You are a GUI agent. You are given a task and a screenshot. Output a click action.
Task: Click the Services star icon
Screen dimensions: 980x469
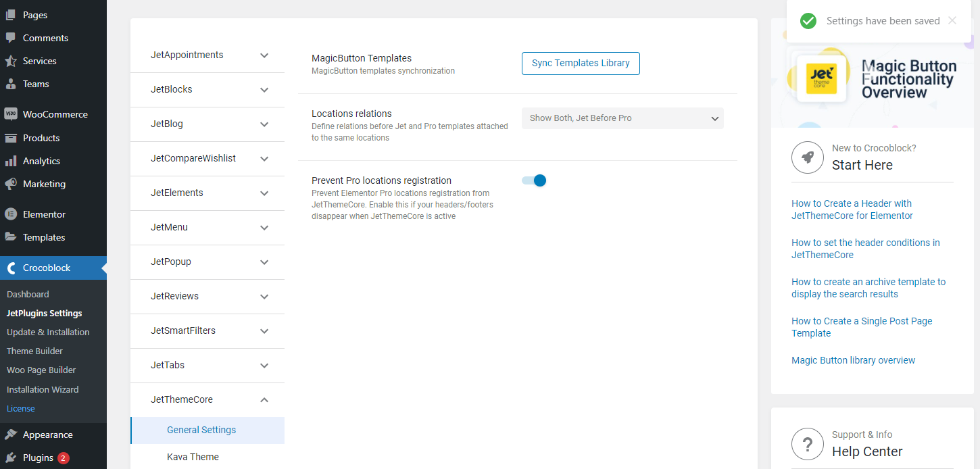tap(11, 61)
